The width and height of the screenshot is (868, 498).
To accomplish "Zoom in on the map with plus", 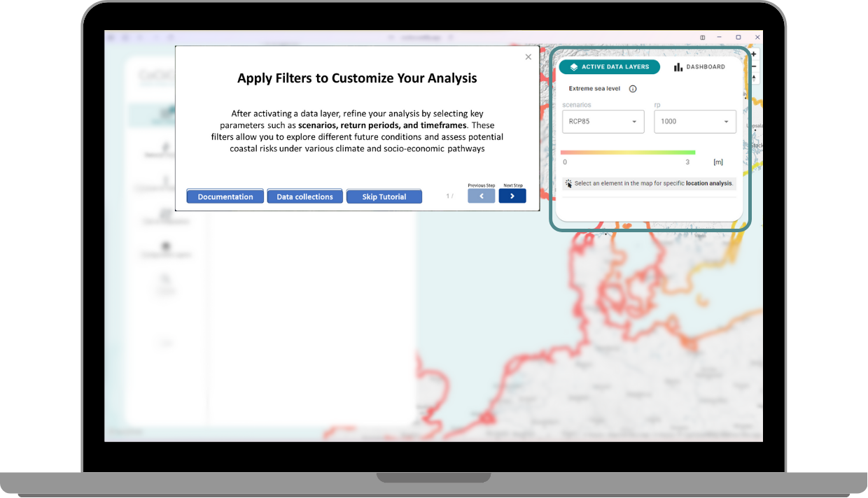I will pos(754,54).
